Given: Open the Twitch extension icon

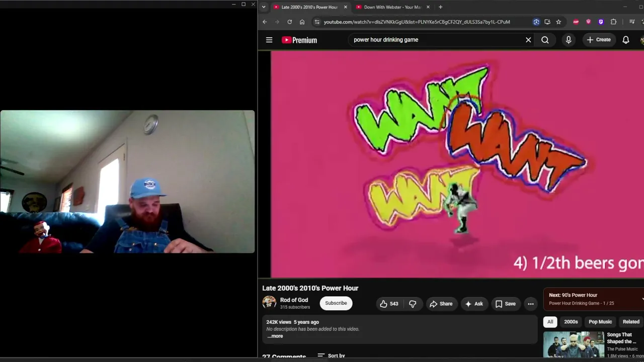Looking at the screenshot, I should (601, 22).
